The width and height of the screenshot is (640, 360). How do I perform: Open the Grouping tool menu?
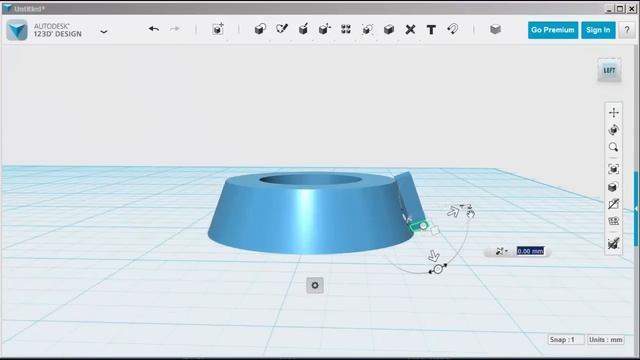click(x=367, y=29)
